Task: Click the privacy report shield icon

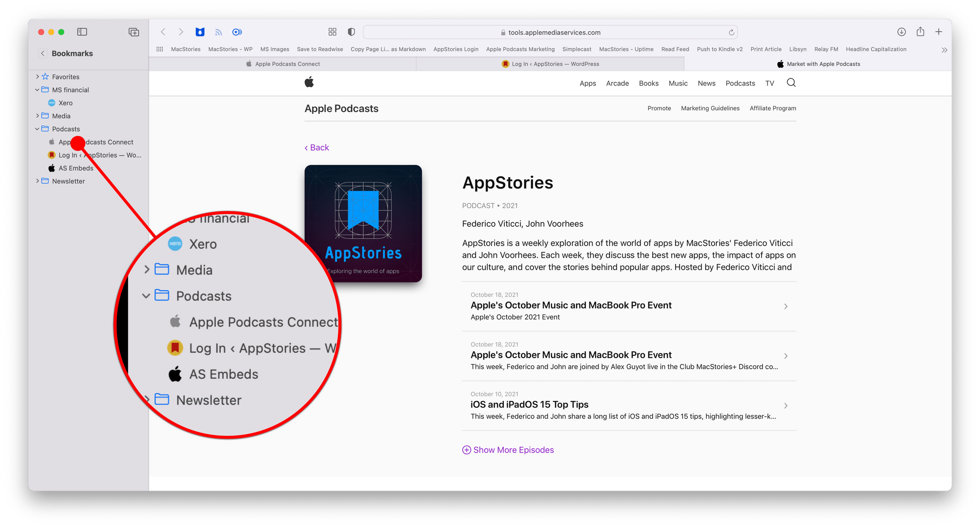Action: pos(351,32)
